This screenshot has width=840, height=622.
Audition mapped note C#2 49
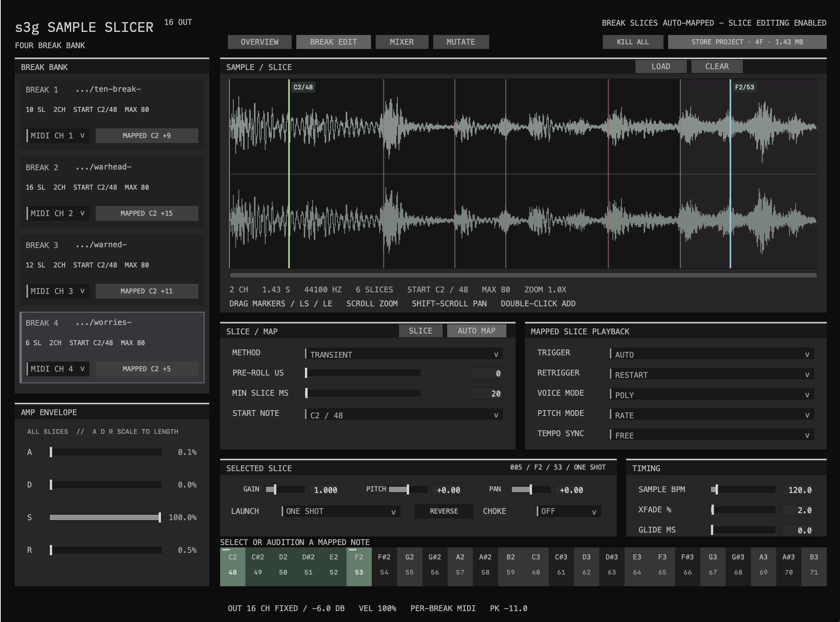click(x=258, y=566)
